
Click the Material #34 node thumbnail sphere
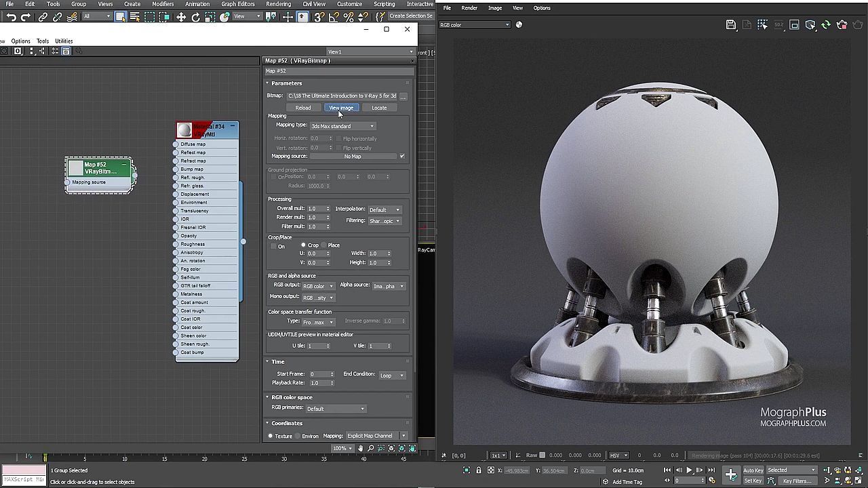tap(184, 130)
